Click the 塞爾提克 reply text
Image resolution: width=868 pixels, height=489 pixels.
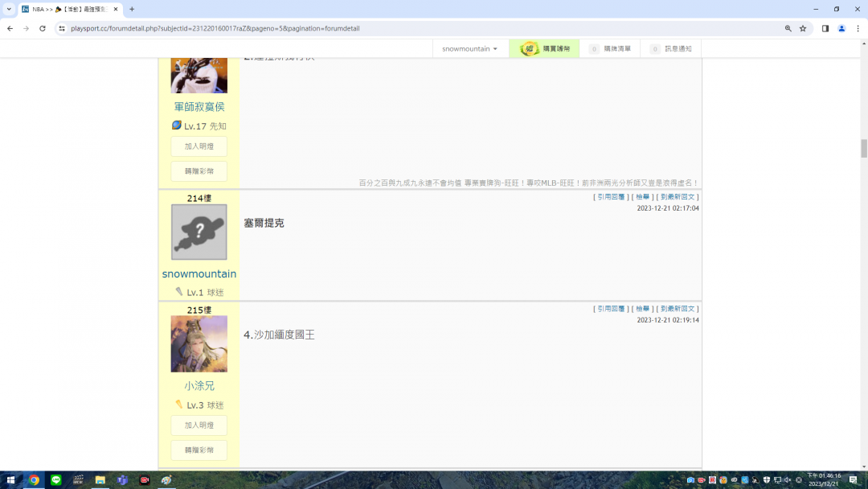[x=264, y=223]
